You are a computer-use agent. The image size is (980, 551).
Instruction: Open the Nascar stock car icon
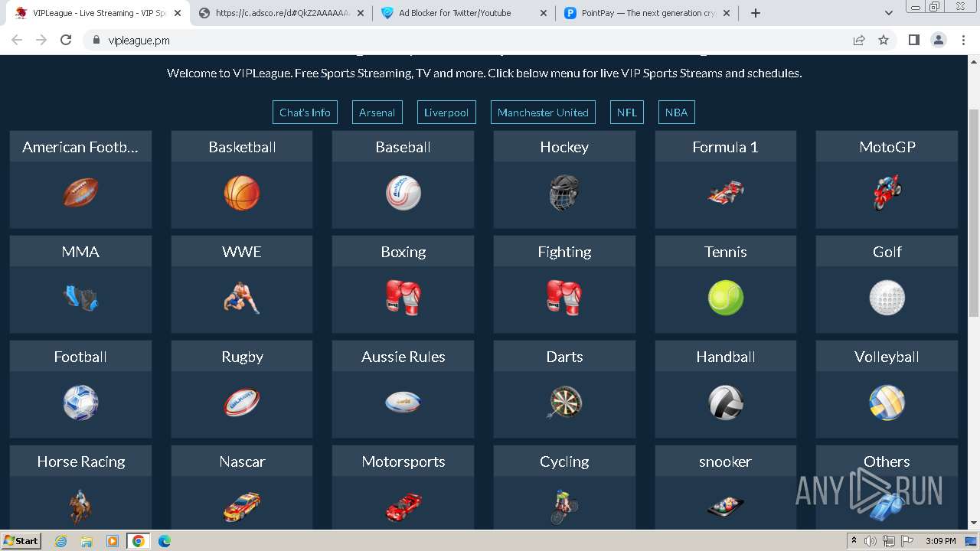click(x=242, y=507)
